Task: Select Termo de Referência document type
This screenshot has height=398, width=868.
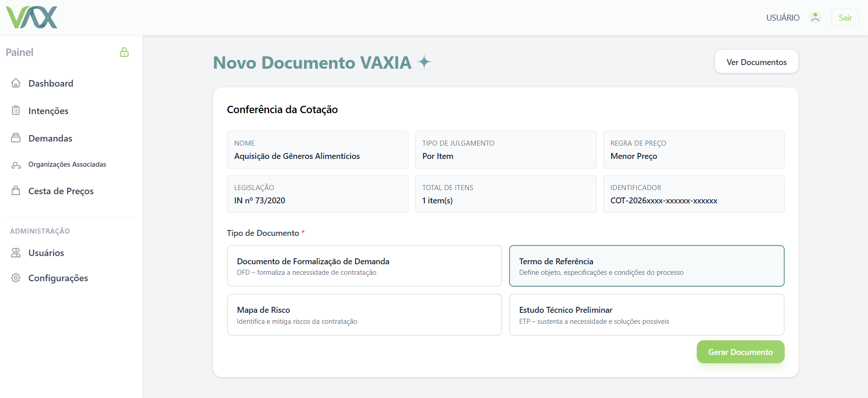Action: tap(646, 266)
